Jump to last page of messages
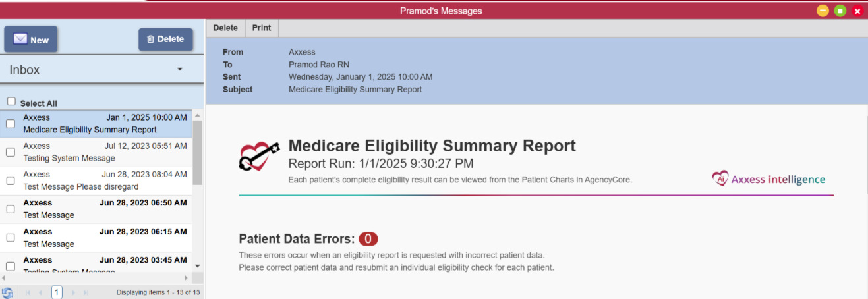The height and width of the screenshot is (299, 868). pyautogui.click(x=86, y=292)
